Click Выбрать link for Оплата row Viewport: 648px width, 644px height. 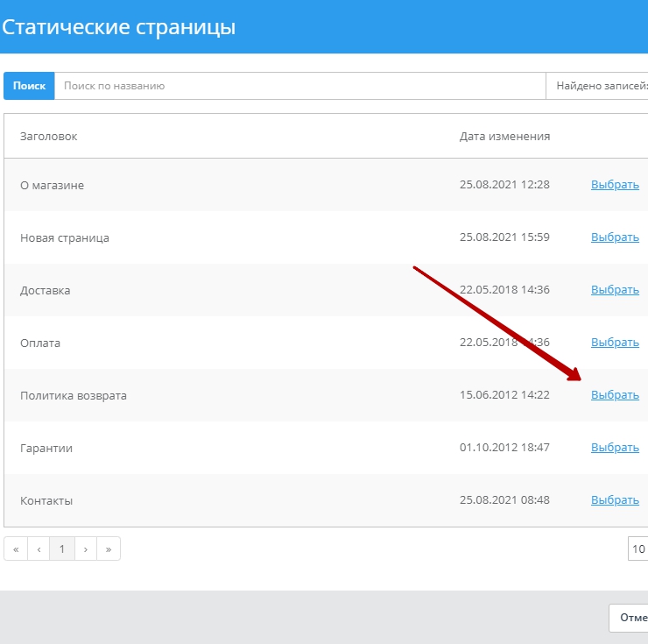coord(615,343)
